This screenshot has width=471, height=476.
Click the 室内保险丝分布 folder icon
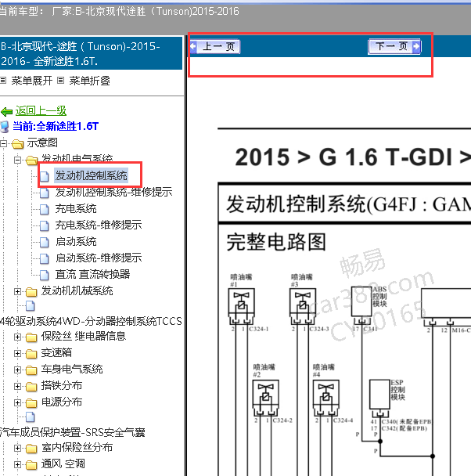pos(31,449)
